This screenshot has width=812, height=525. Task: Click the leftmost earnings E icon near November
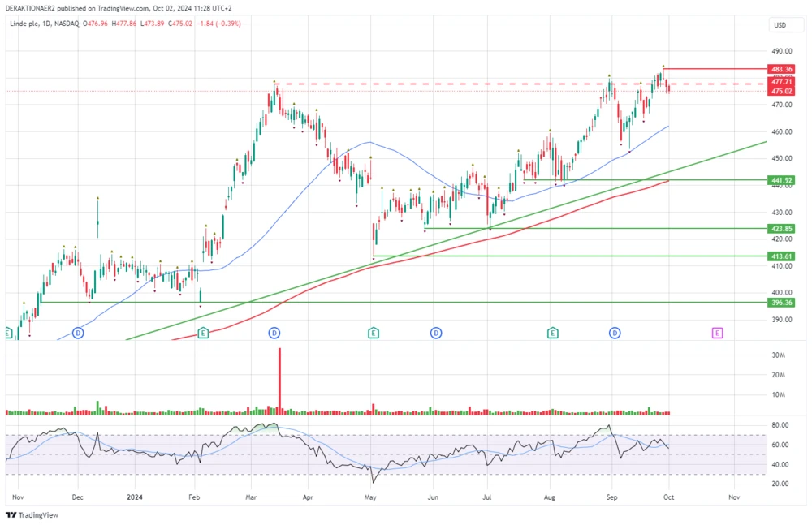point(6,333)
